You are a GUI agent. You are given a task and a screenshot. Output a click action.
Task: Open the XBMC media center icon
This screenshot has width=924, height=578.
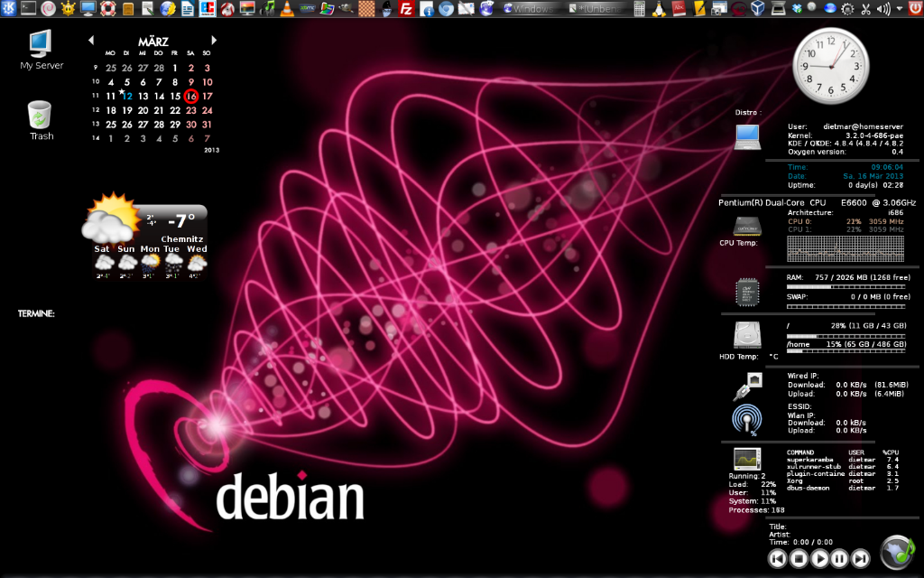(x=307, y=8)
